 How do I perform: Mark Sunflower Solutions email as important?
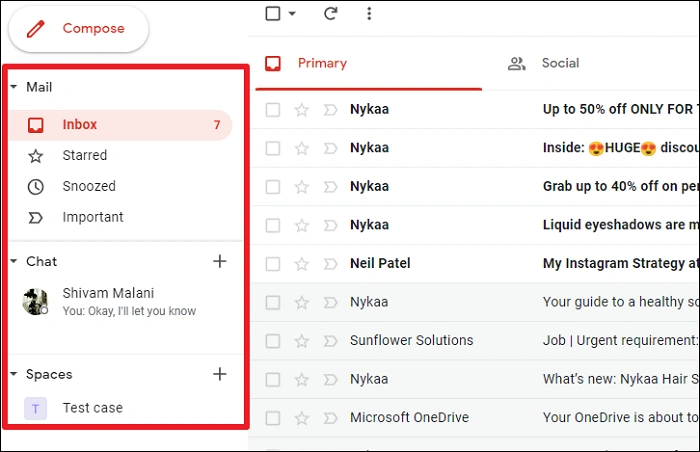[330, 341]
